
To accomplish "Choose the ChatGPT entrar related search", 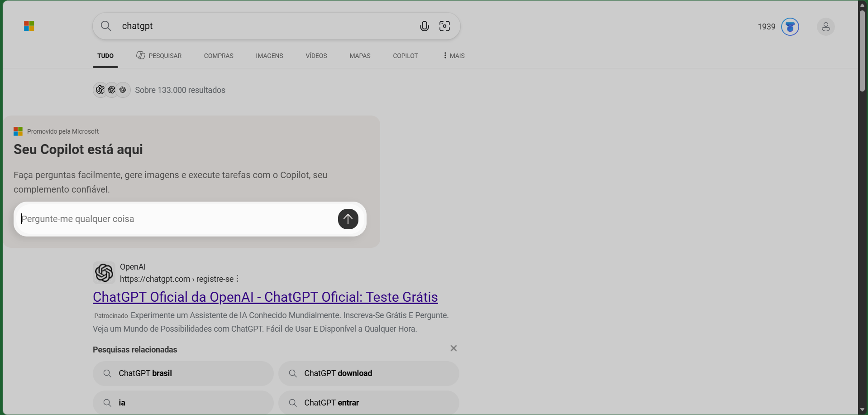I will pyautogui.click(x=369, y=402).
